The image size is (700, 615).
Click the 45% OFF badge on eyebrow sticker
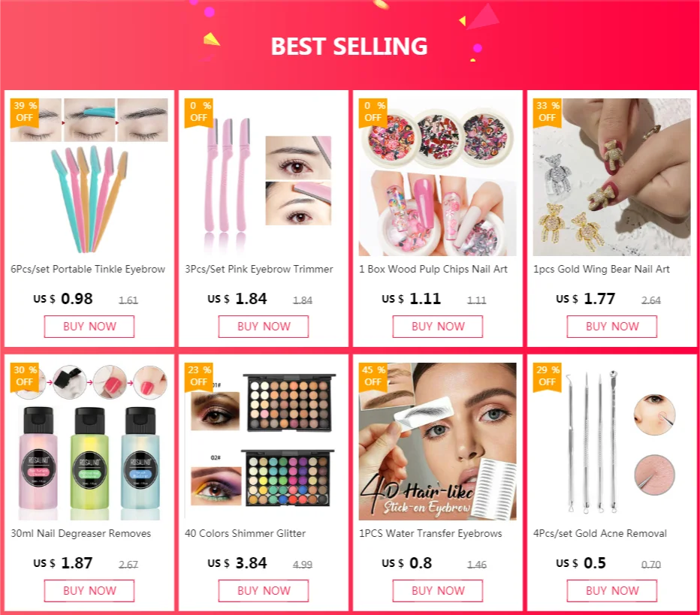(373, 377)
